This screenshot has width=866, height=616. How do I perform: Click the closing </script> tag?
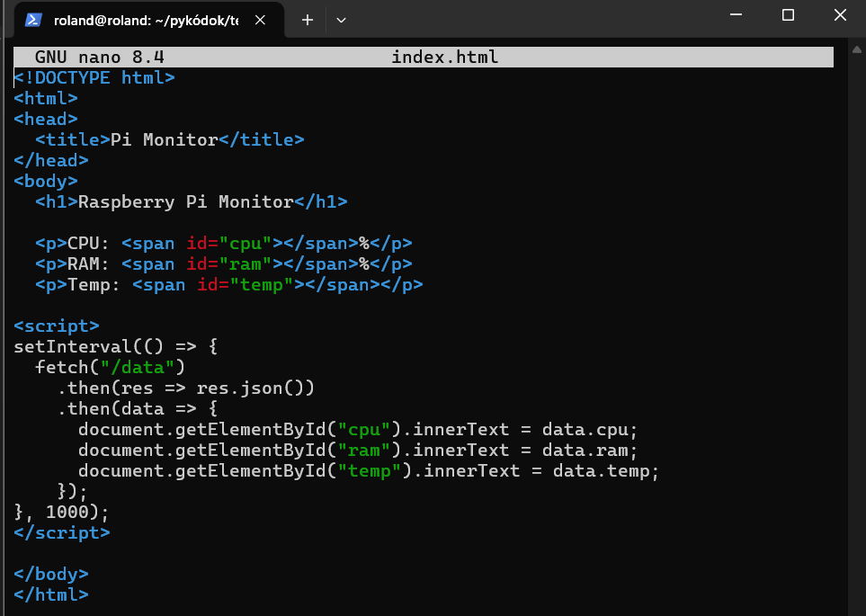[62, 533]
